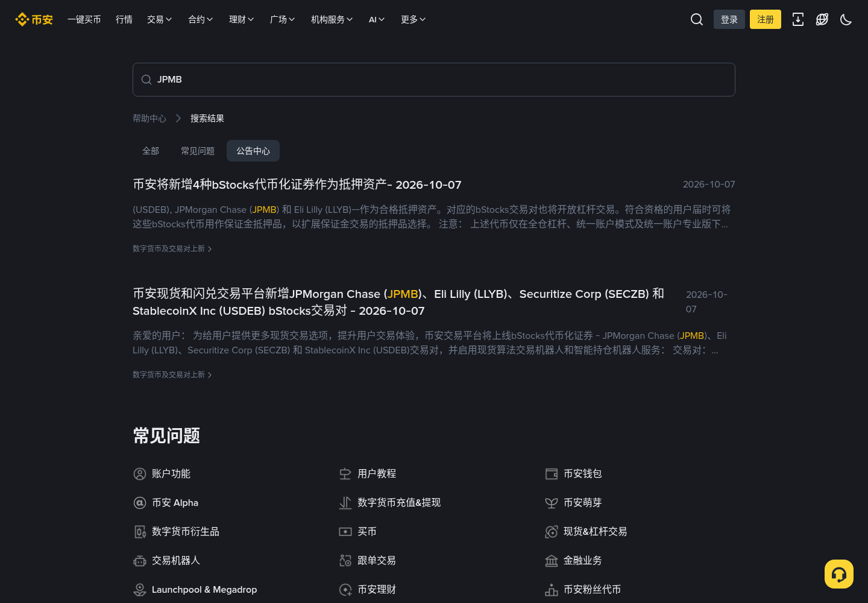Viewport: 868px width, 603px height.
Task: Click the 跟单交易 icon
Action: pos(345,561)
